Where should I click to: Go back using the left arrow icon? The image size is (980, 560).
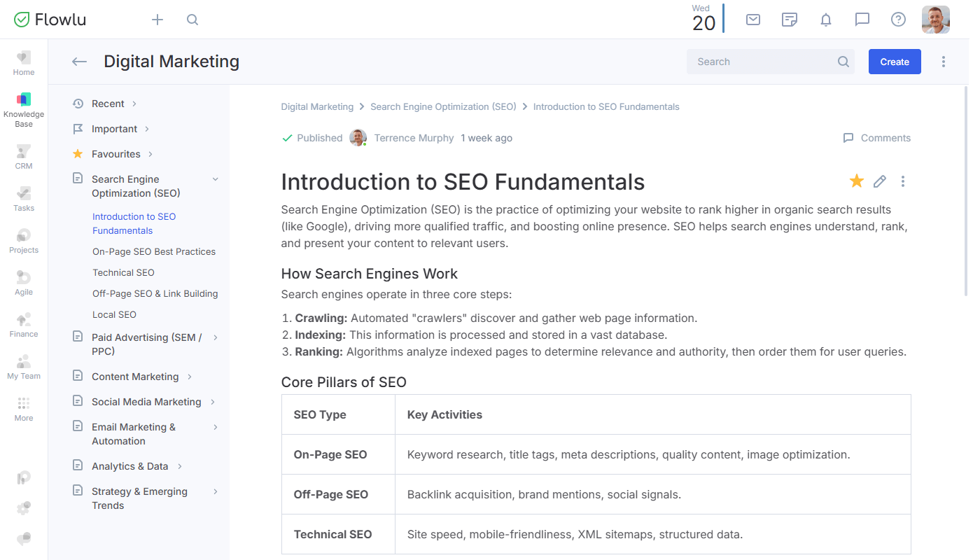(79, 62)
